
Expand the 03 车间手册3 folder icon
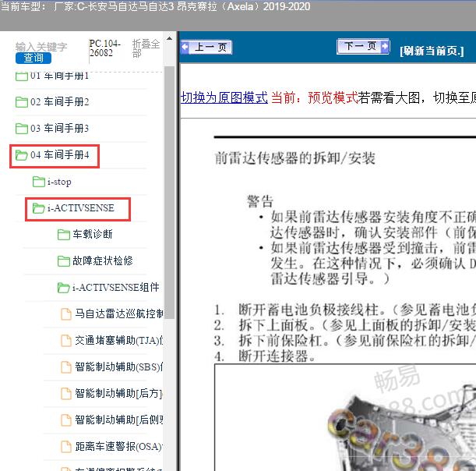22,129
